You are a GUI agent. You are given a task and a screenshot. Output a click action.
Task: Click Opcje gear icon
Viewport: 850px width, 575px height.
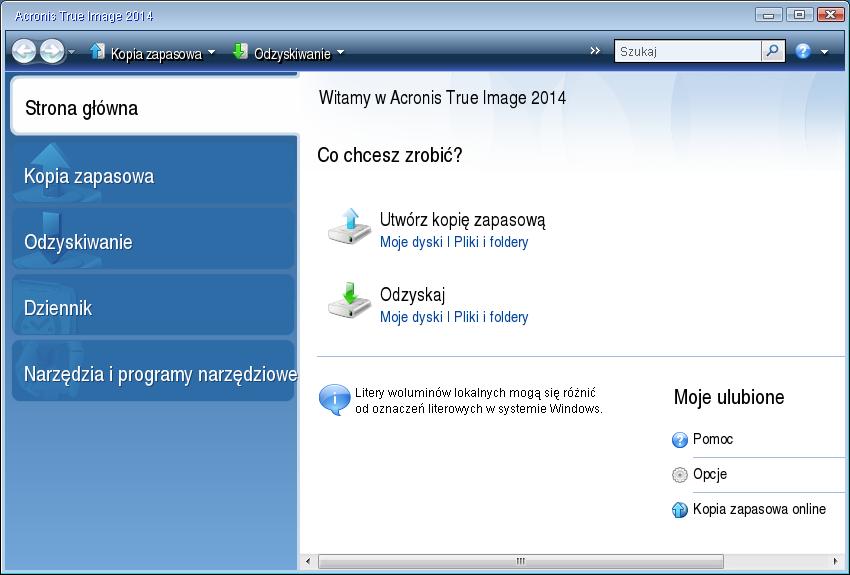click(680, 475)
